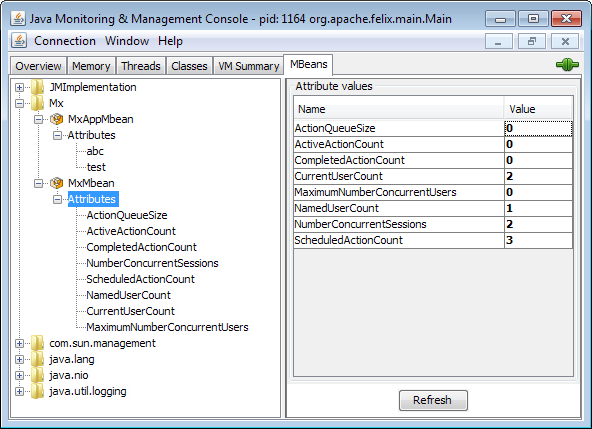Click the Mx folder icon
The width and height of the screenshot is (592, 429).
click(37, 103)
